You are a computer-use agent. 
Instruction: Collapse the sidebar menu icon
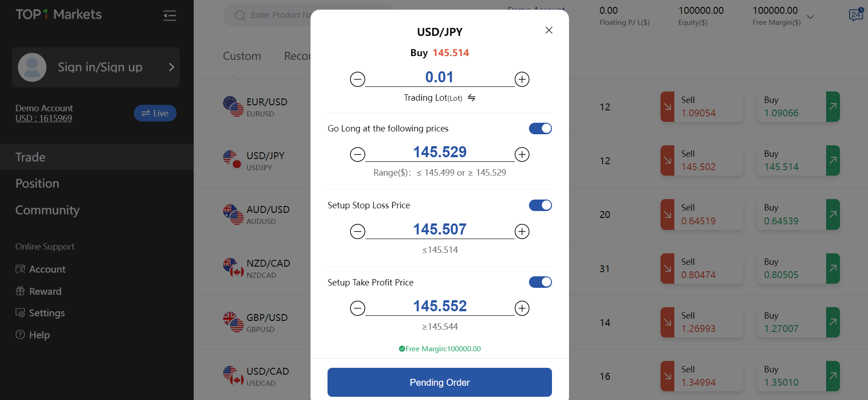(169, 16)
